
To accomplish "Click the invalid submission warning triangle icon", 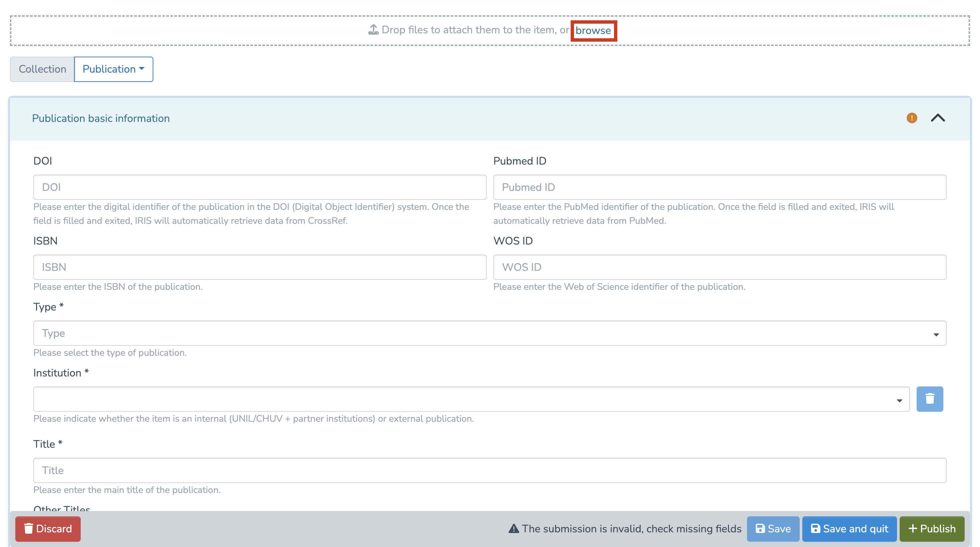I will click(514, 529).
